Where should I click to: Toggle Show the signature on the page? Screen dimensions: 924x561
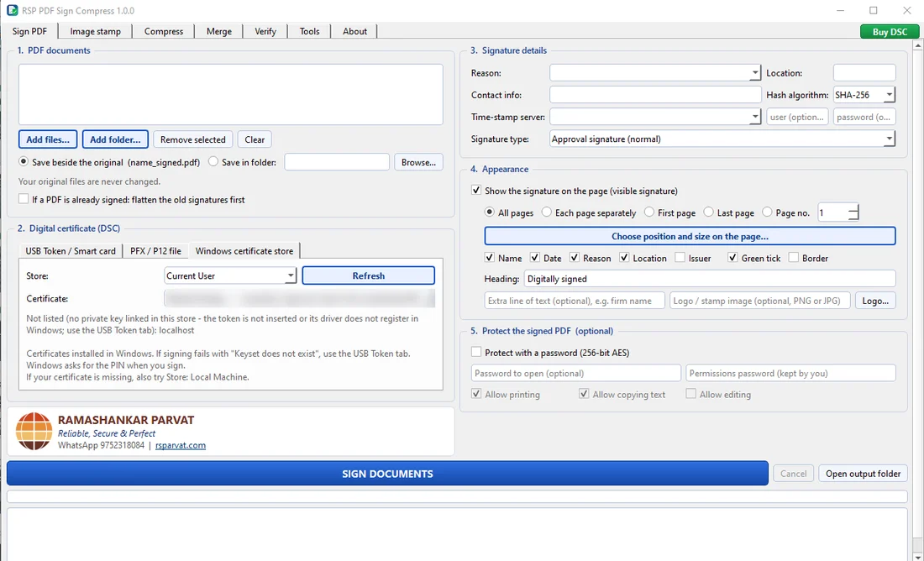click(x=477, y=191)
